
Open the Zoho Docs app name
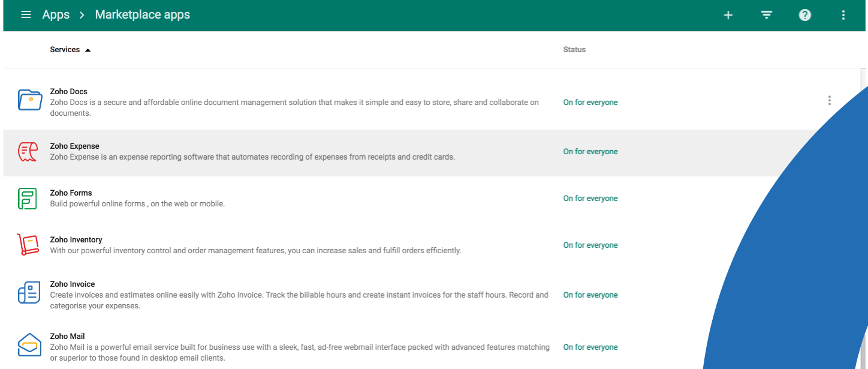69,92
